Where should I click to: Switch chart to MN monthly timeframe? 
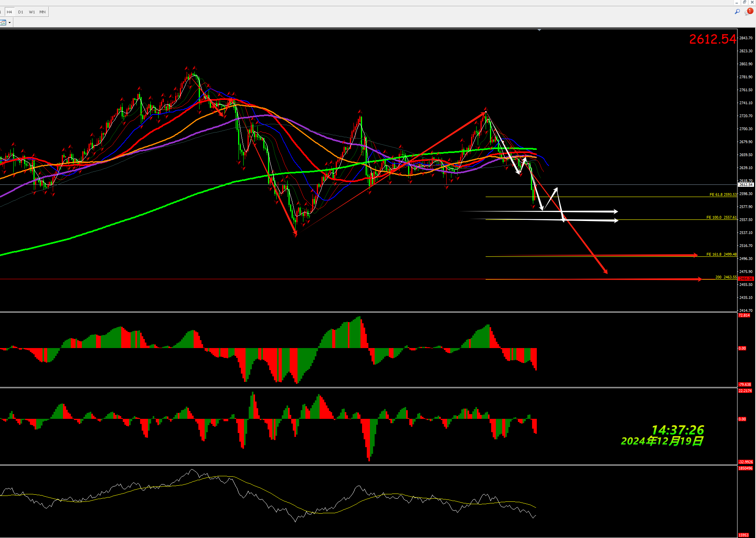coord(43,12)
